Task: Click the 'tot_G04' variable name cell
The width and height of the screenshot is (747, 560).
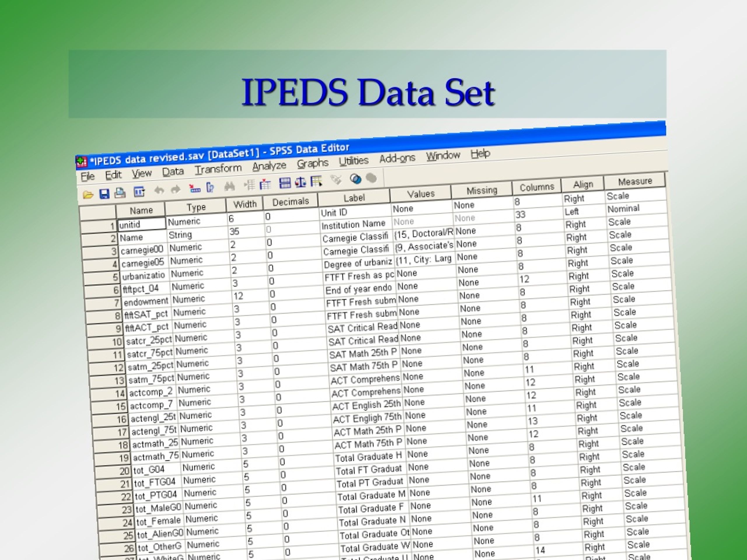Action: [x=157, y=470]
